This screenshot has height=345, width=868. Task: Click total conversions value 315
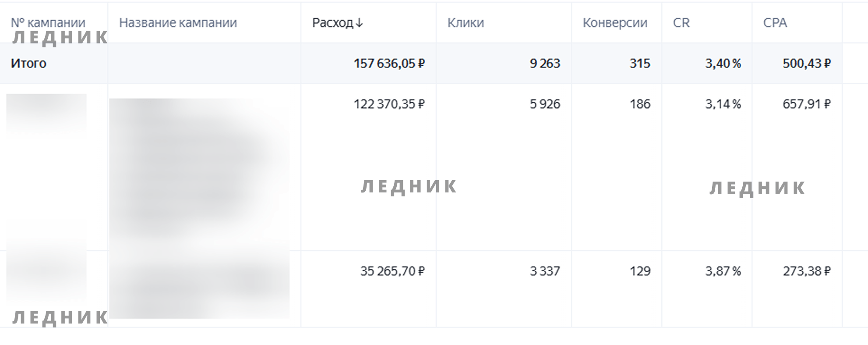click(640, 64)
